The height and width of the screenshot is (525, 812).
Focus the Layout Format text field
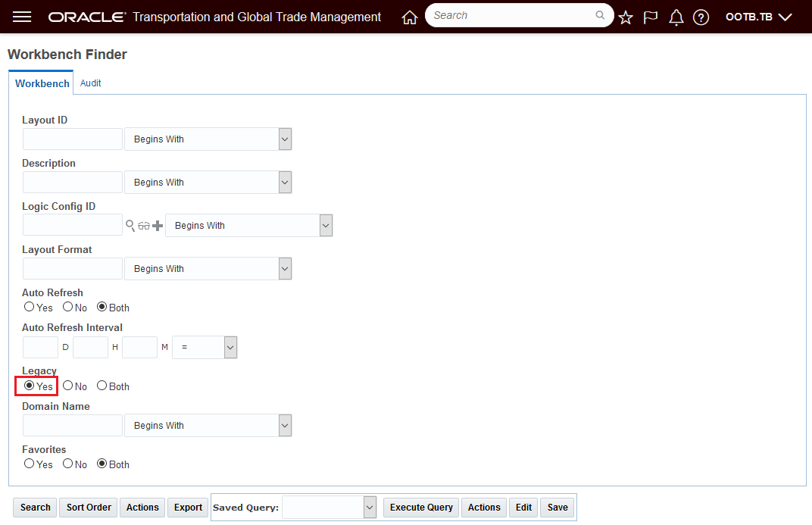tap(73, 269)
